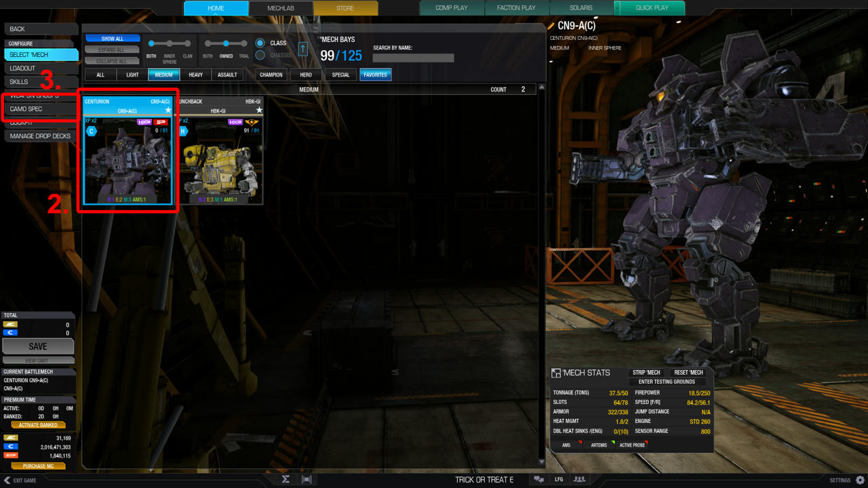
Task: Show All weight classes tab
Action: point(100,75)
